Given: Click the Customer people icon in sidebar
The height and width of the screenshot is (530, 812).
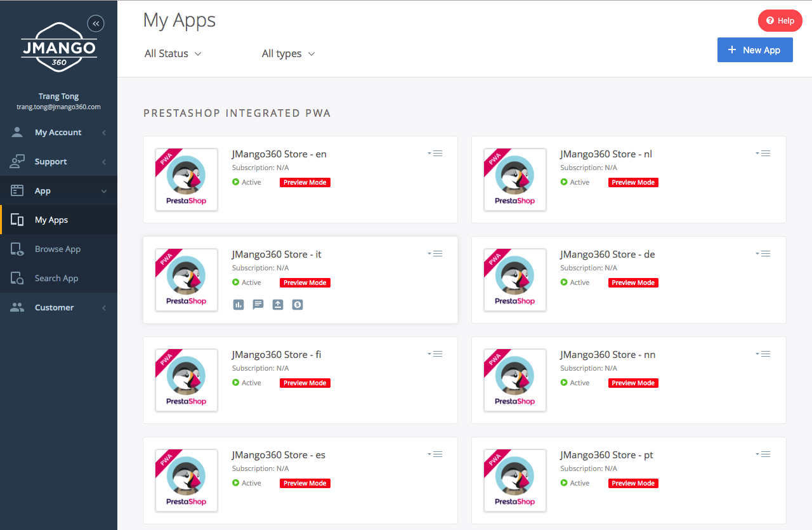Looking at the screenshot, I should 17,307.
